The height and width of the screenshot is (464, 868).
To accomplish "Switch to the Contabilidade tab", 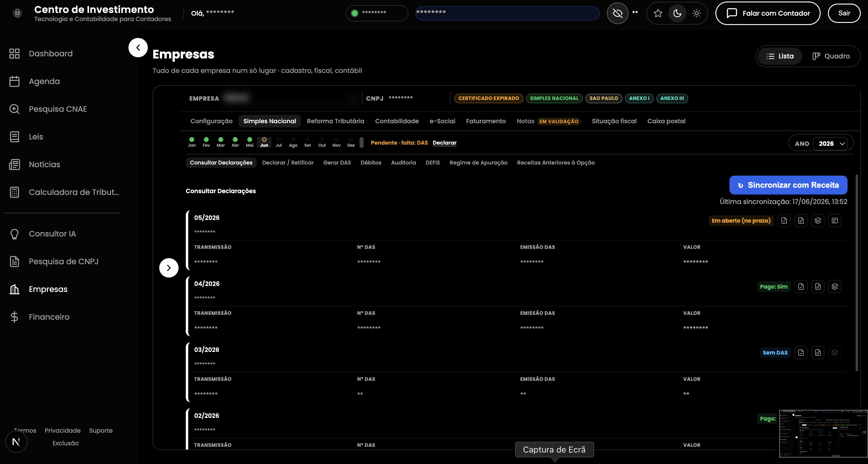I will [397, 121].
